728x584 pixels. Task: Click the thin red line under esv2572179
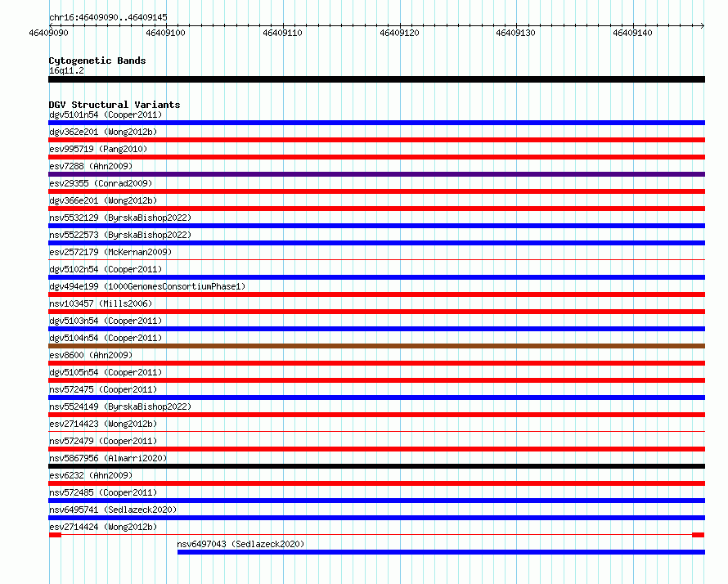(376, 260)
